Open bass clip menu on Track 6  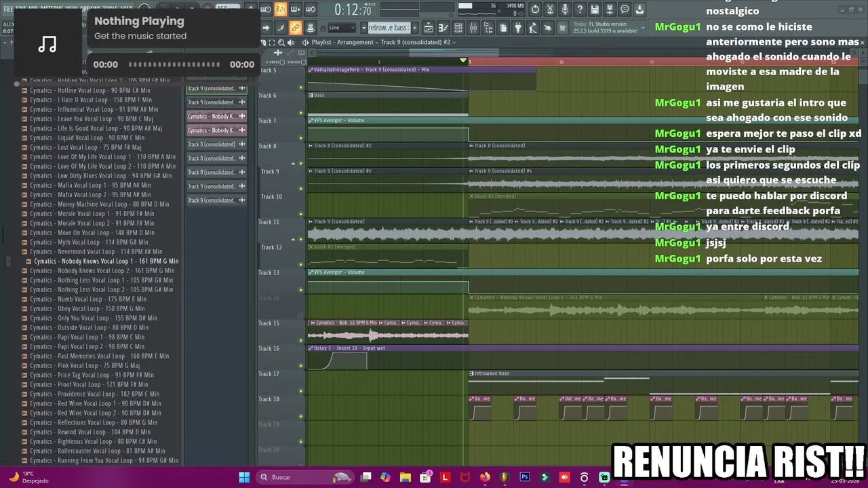coord(311,95)
